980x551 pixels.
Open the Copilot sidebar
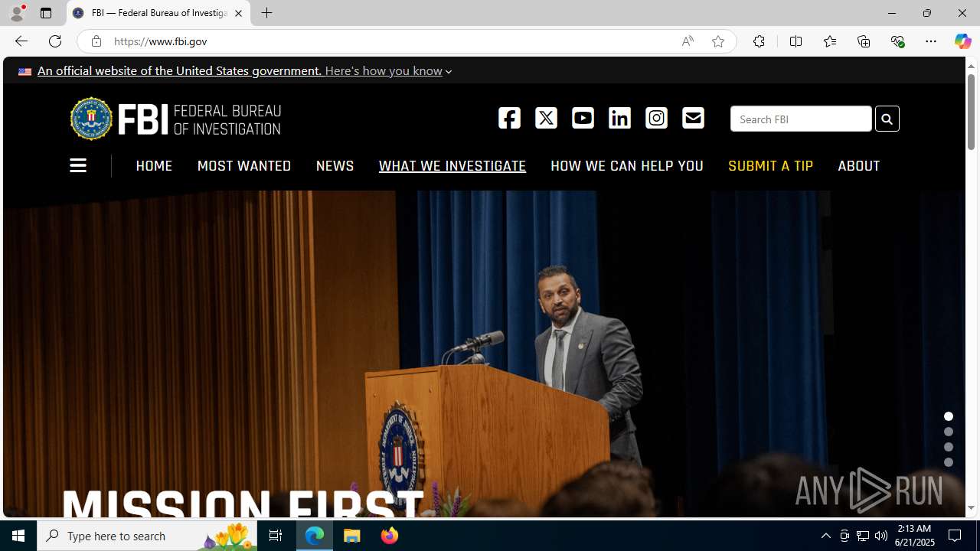(962, 41)
